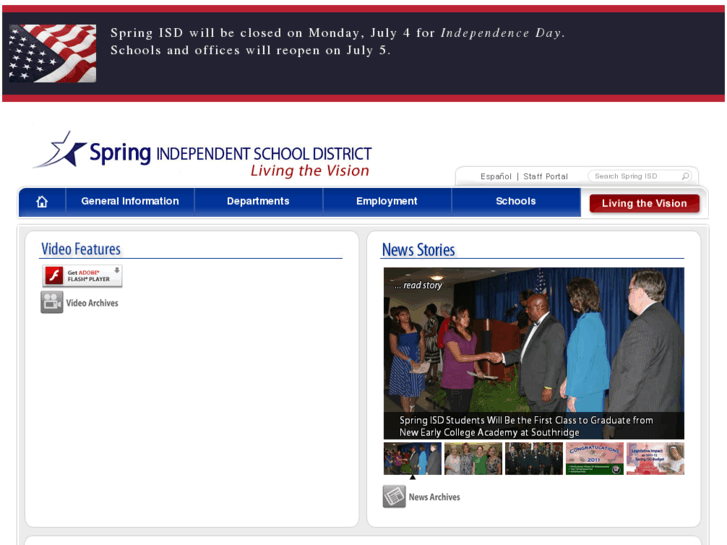Click the Get Adobe Flash Player badge
The height and width of the screenshot is (545, 727).
pos(83,276)
